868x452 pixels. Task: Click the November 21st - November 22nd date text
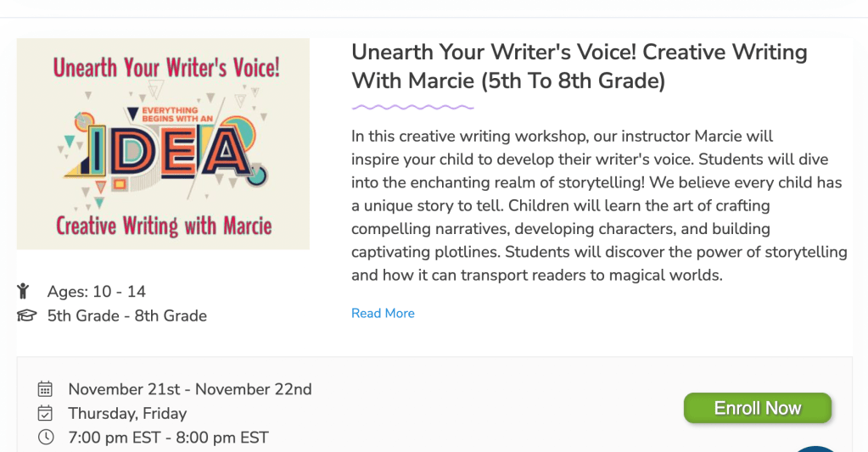pyautogui.click(x=190, y=389)
